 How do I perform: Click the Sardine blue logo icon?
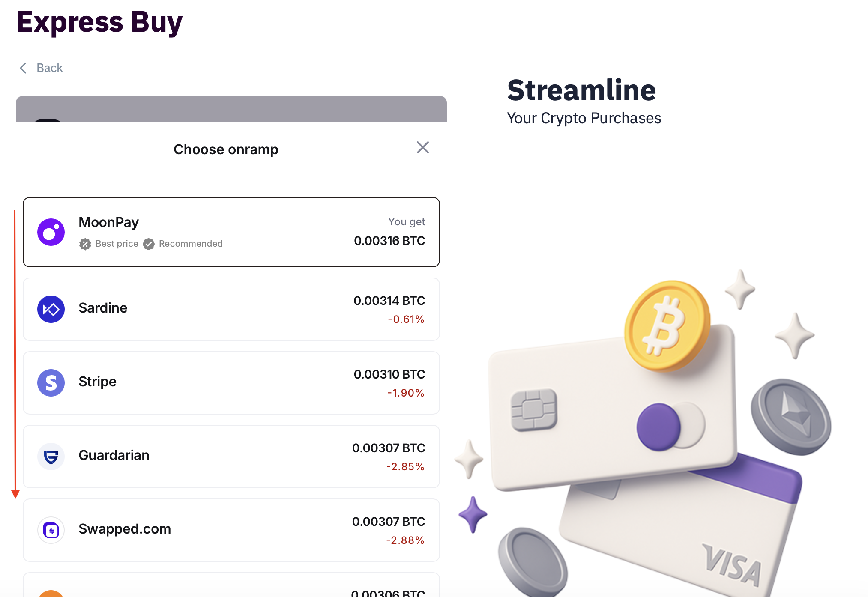click(51, 309)
